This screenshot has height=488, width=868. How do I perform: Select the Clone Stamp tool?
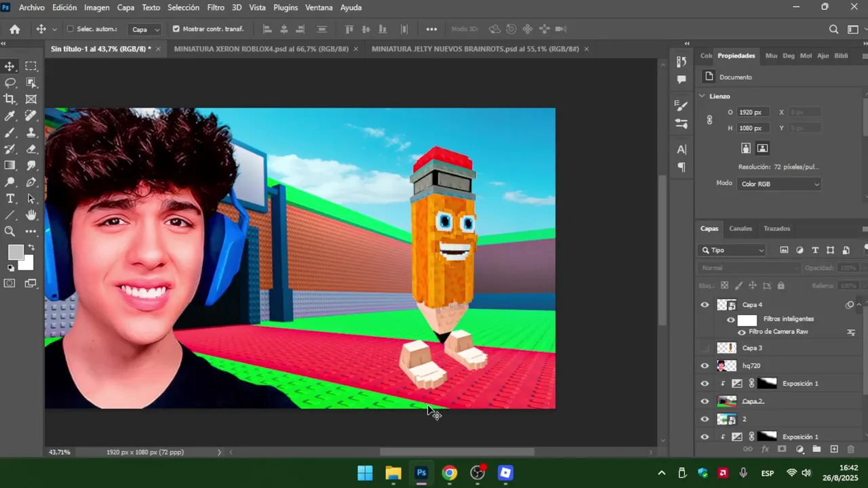click(x=31, y=133)
